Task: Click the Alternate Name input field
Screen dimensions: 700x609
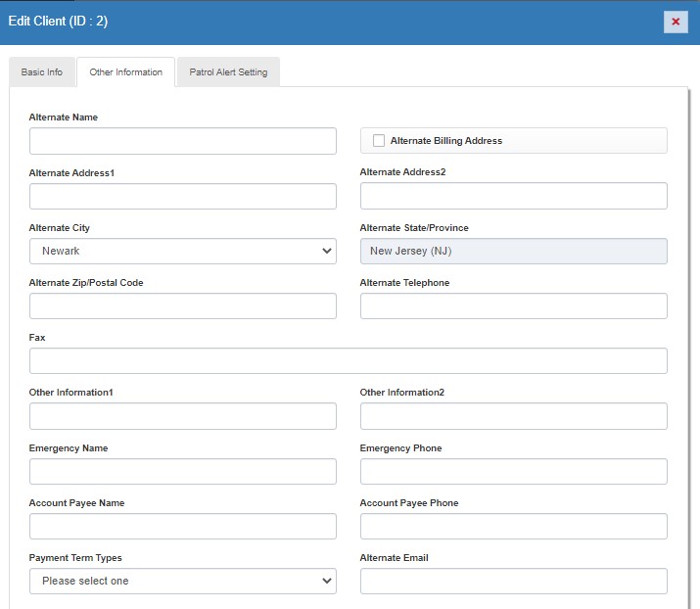Action: point(182,141)
